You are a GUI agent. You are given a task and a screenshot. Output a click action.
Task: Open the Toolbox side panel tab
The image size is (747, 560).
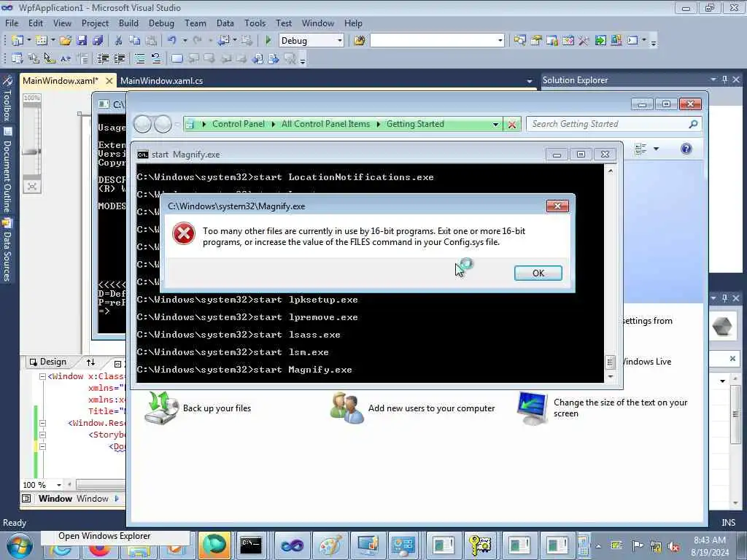pyautogui.click(x=7, y=99)
